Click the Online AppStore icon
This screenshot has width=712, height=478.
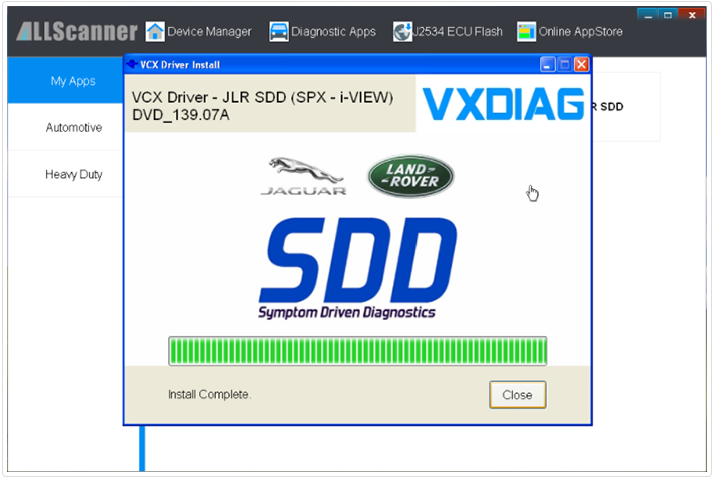[x=526, y=32]
